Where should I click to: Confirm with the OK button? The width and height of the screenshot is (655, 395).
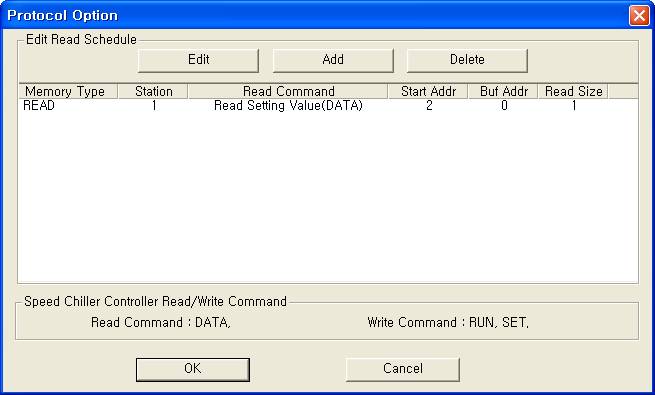193,369
